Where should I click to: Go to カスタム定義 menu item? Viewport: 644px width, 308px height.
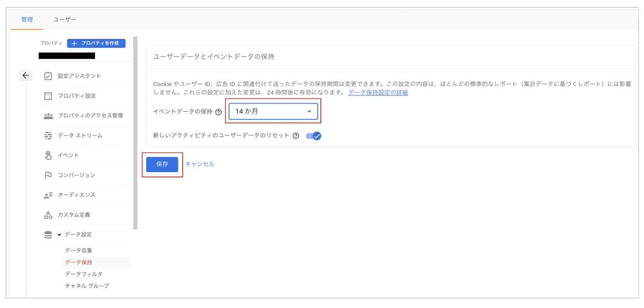74,215
